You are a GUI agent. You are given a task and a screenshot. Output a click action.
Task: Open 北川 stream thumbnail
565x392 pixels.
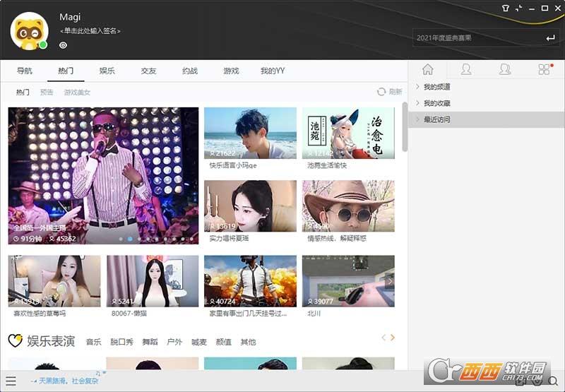click(x=348, y=281)
